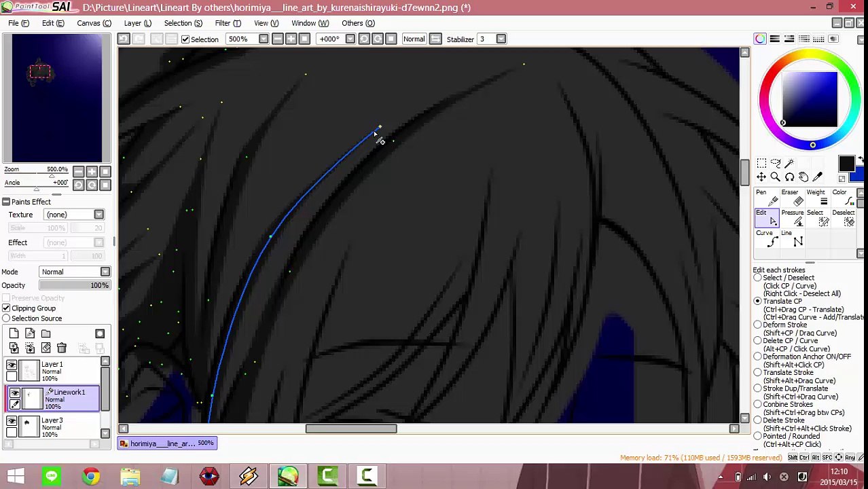Click the layer Opacity slider
Screen dimensions: 868x489
[74, 285]
